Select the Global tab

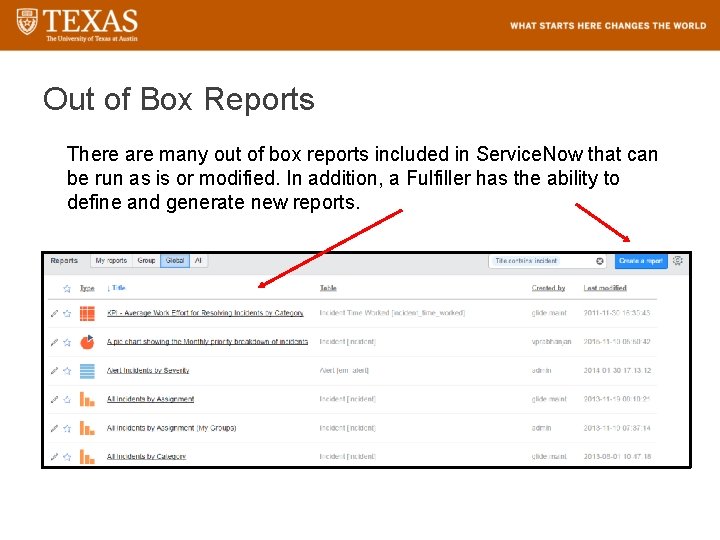(x=174, y=261)
